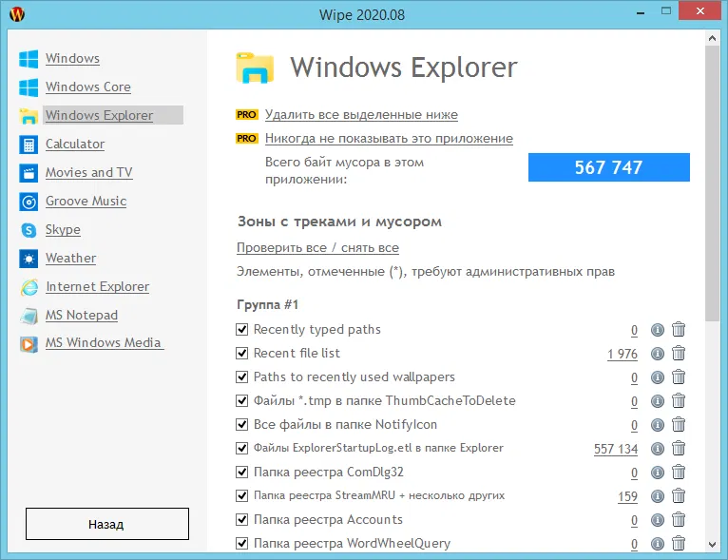Click 'Никогда не показывать это приложение' link
The height and width of the screenshot is (560, 728).
pos(389,139)
